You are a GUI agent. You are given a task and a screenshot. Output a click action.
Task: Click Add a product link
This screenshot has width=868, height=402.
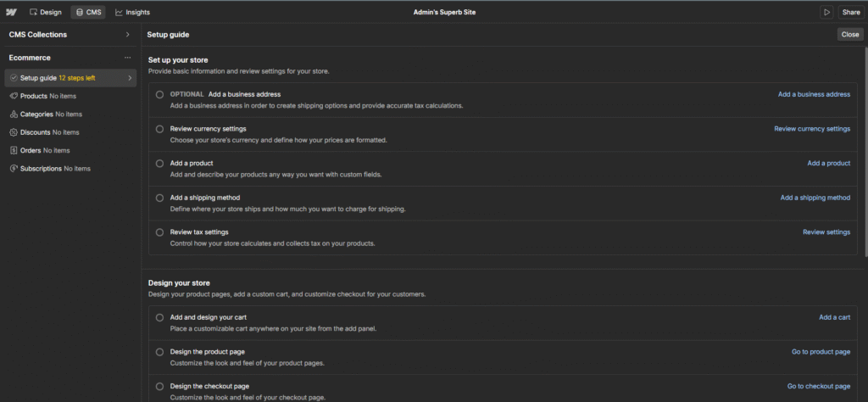tap(829, 164)
